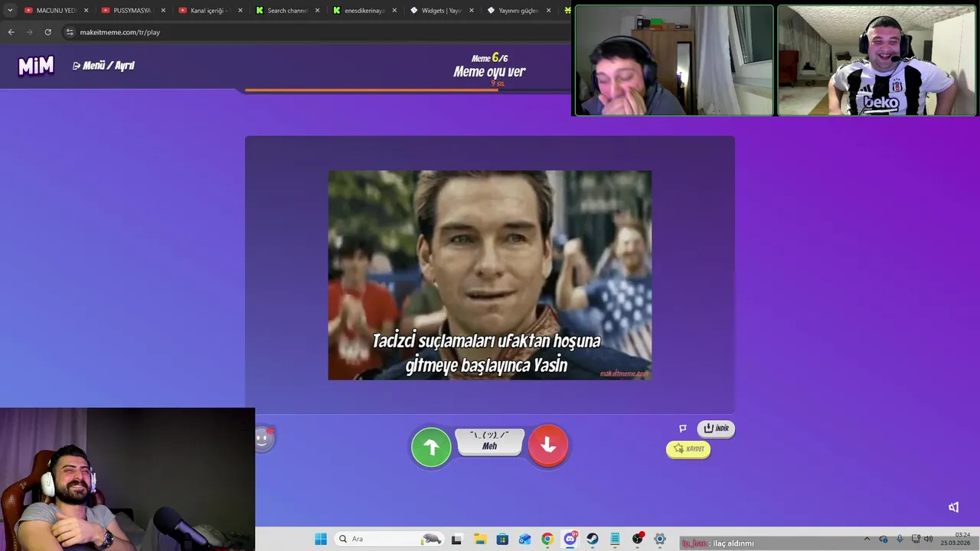Click the MiM logo
This screenshot has height=551, width=980.
[x=36, y=67]
